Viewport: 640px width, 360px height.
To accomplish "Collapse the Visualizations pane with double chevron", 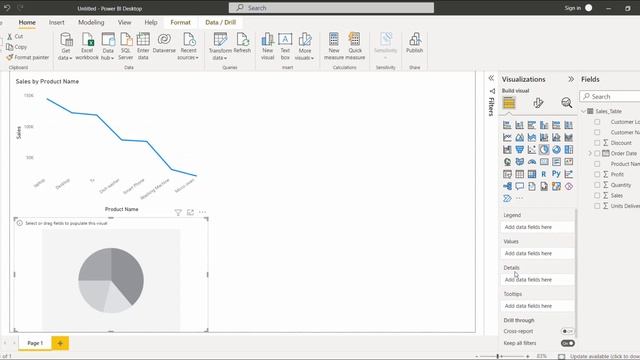I will coord(571,79).
